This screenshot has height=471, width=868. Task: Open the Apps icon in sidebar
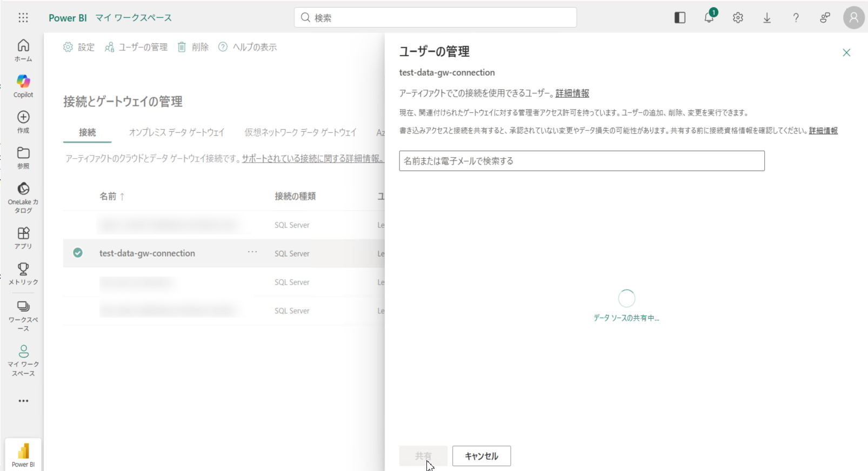[x=23, y=238]
